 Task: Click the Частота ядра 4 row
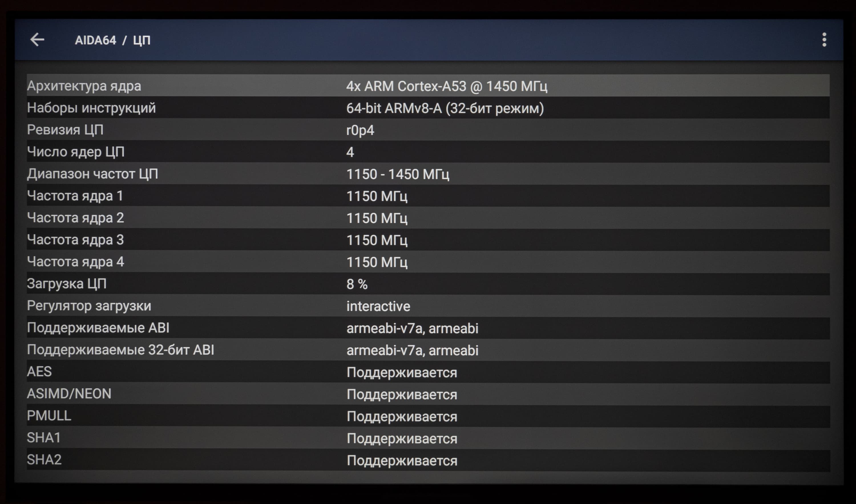coord(428,262)
